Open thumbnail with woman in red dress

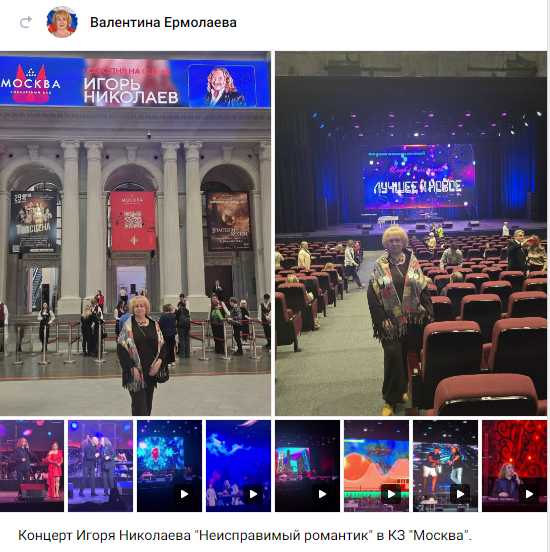pyautogui.click(x=32, y=466)
